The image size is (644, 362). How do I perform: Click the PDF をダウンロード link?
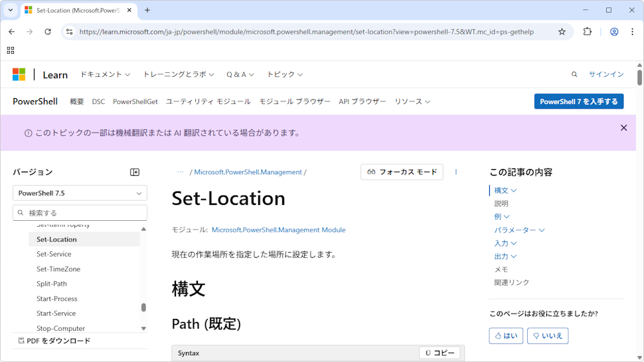tap(54, 341)
